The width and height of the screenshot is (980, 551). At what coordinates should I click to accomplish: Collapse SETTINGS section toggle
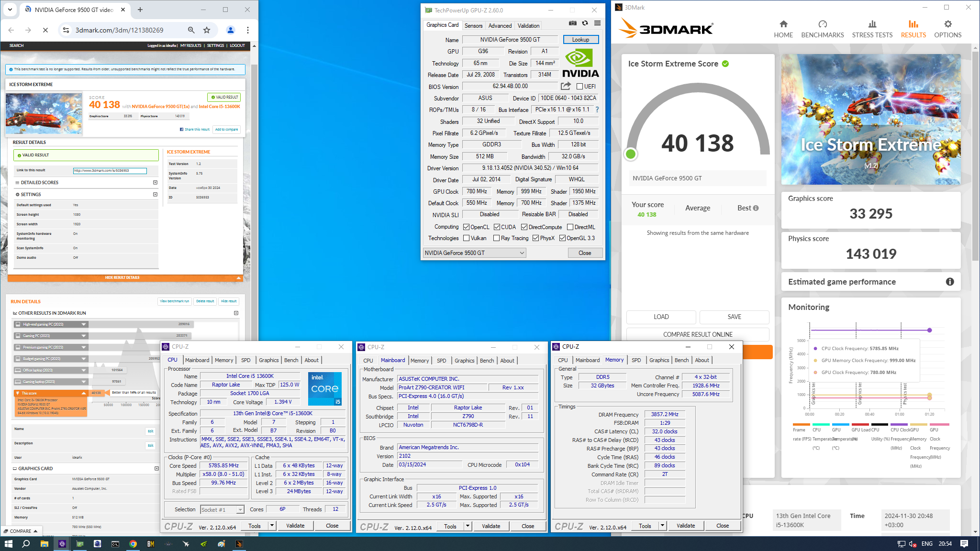(x=155, y=195)
